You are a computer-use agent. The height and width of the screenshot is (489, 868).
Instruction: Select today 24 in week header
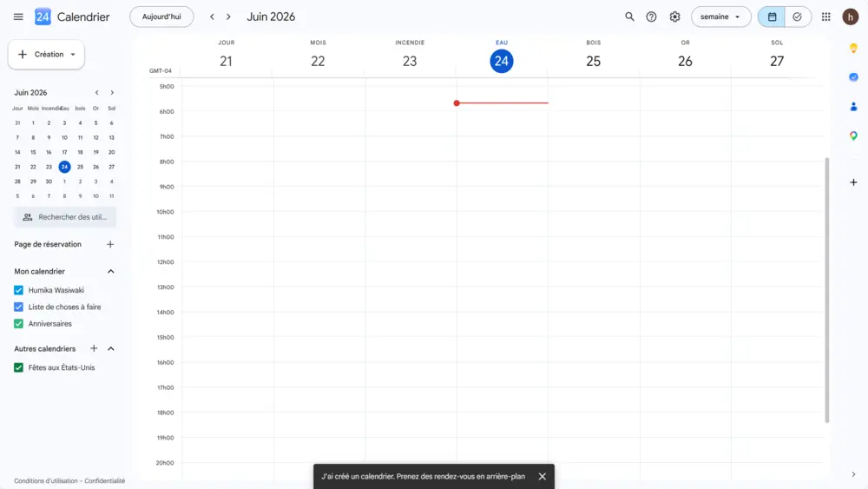502,61
